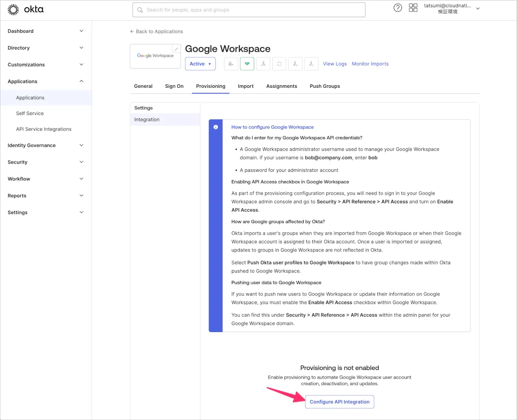Open the Assignments tab

(282, 86)
